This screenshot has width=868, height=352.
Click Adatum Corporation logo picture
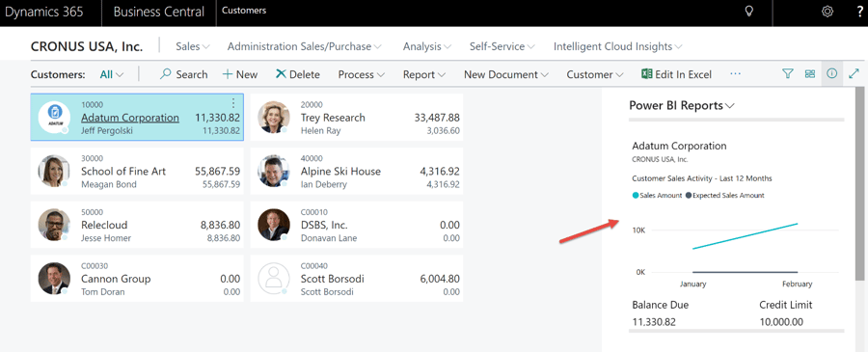(x=54, y=118)
